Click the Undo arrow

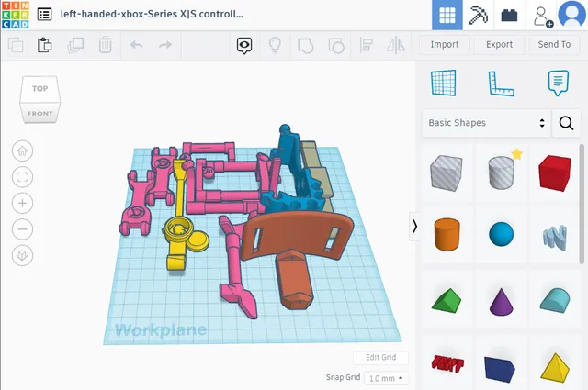[136, 45]
